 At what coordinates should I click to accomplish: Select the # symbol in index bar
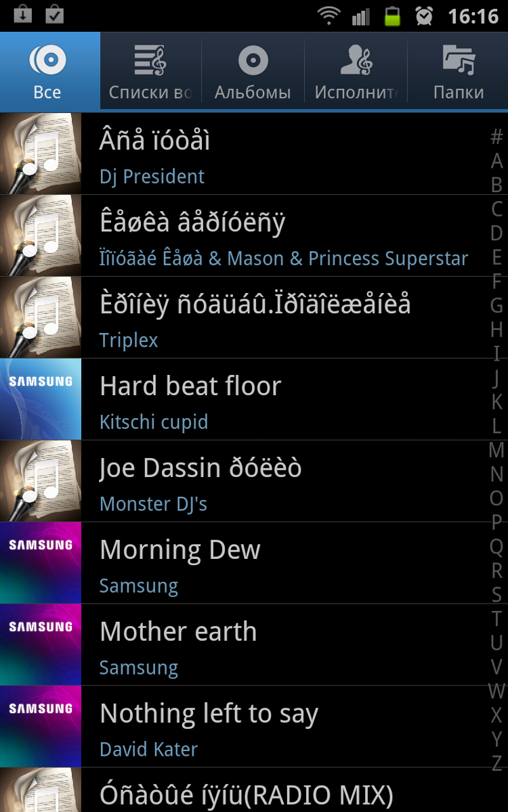(x=496, y=137)
